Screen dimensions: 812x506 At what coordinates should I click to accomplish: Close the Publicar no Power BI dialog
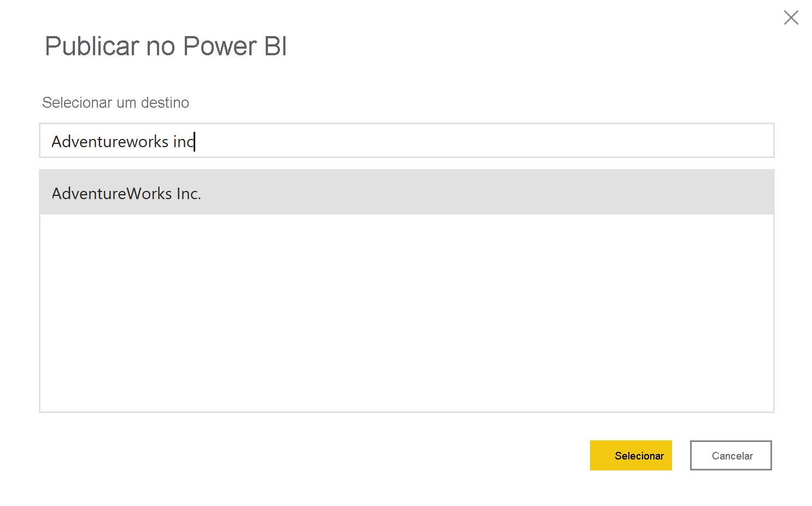coord(791,18)
